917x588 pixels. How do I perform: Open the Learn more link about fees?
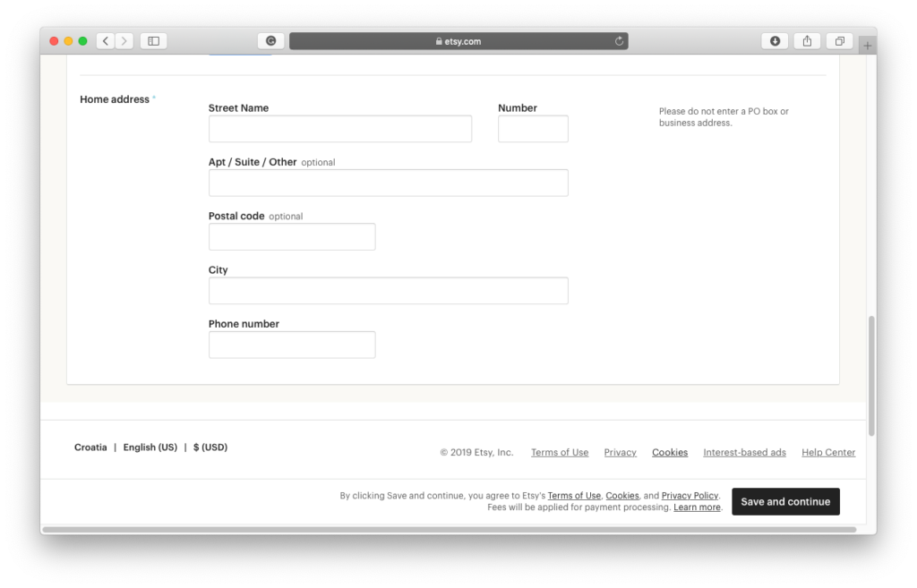pos(697,507)
